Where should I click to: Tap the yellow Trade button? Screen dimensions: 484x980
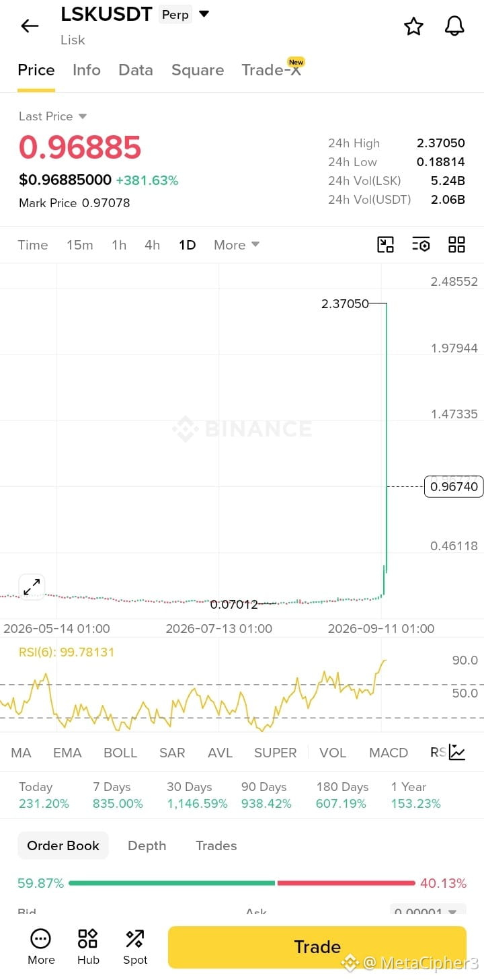coord(317,947)
